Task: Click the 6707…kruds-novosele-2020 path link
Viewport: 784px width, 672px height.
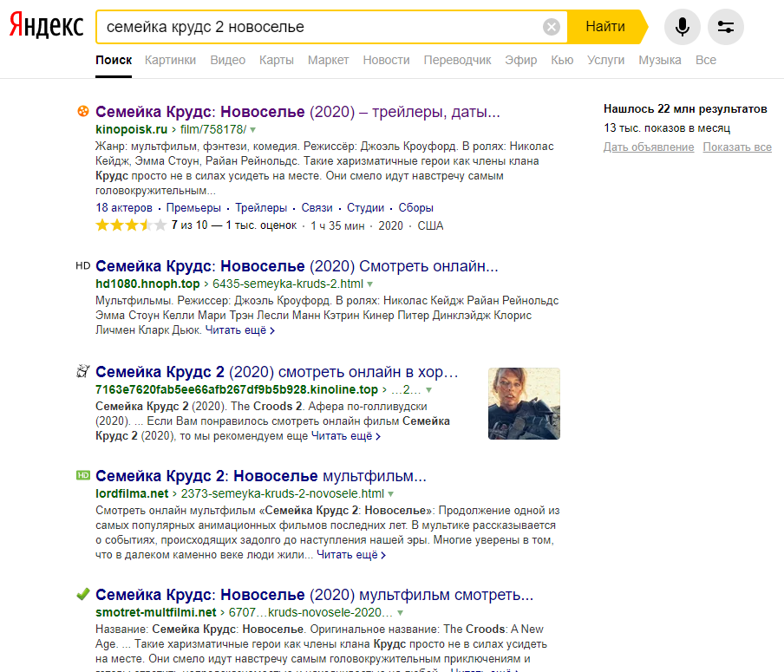Action: [x=310, y=612]
